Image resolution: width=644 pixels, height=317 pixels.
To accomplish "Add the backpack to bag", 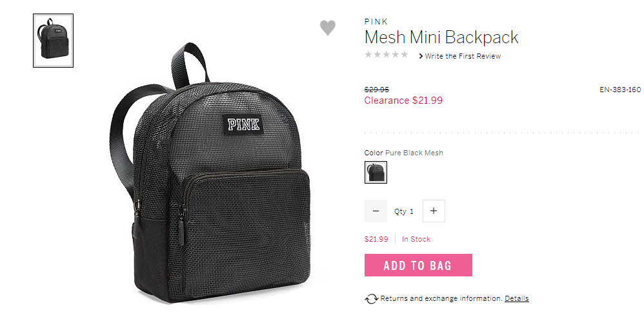I will pyautogui.click(x=418, y=265).
